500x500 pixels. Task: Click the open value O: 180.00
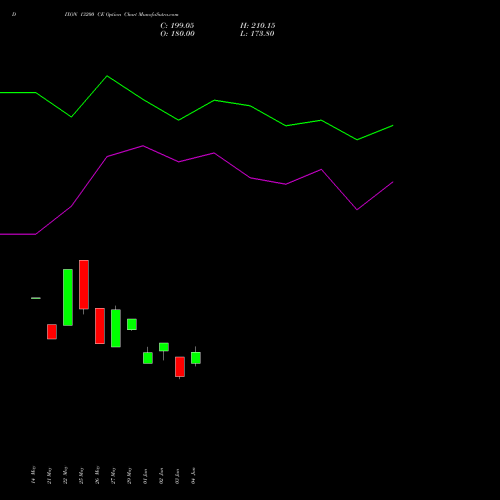point(177,34)
